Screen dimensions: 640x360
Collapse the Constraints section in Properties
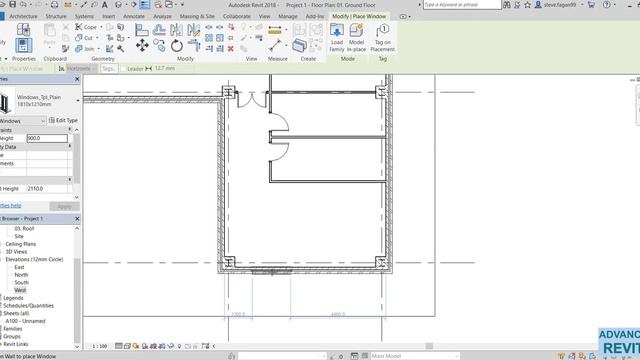[69, 130]
